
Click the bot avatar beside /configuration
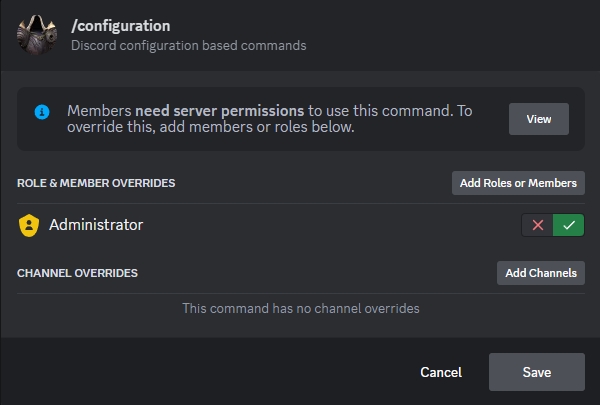pyautogui.click(x=34, y=35)
